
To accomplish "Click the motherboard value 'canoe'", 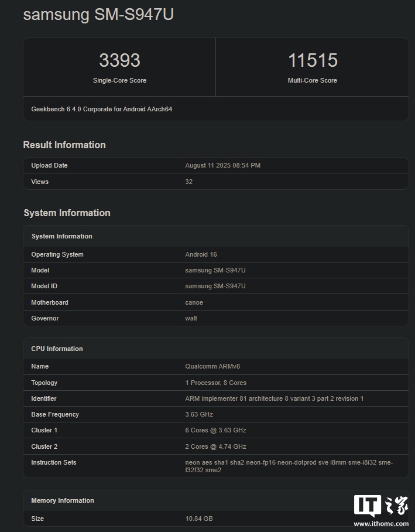I will 194,303.
